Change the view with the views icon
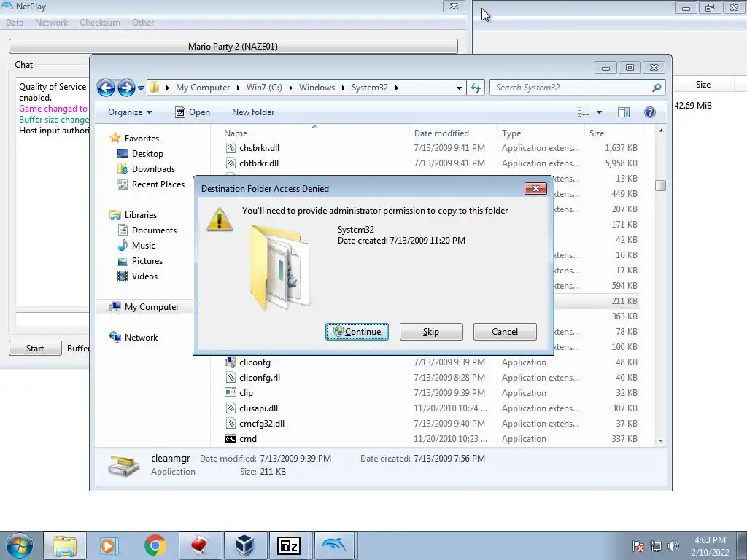The height and width of the screenshot is (560, 747). (584, 112)
